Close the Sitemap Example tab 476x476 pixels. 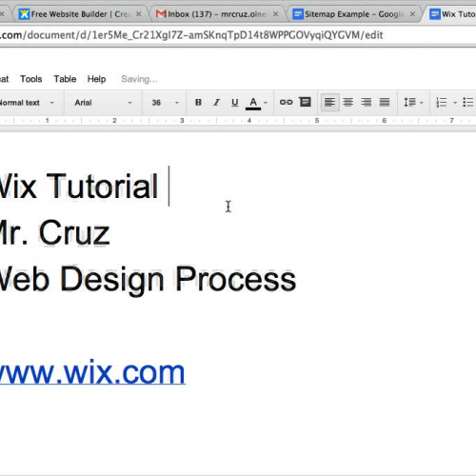(412, 14)
